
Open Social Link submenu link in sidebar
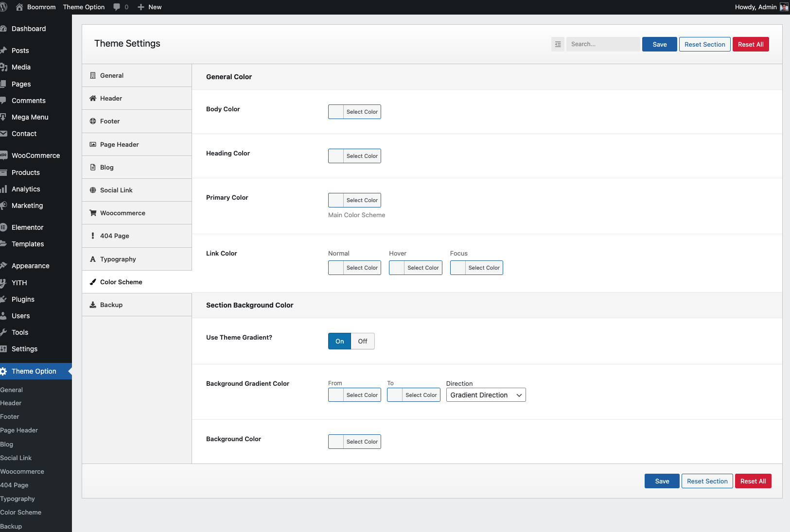point(16,458)
